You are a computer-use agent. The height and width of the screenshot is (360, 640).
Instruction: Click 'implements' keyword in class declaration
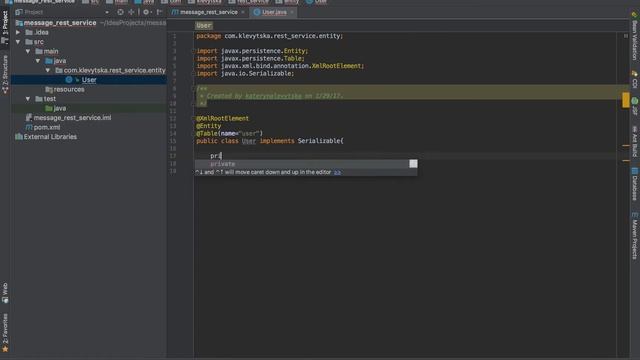coord(277,141)
